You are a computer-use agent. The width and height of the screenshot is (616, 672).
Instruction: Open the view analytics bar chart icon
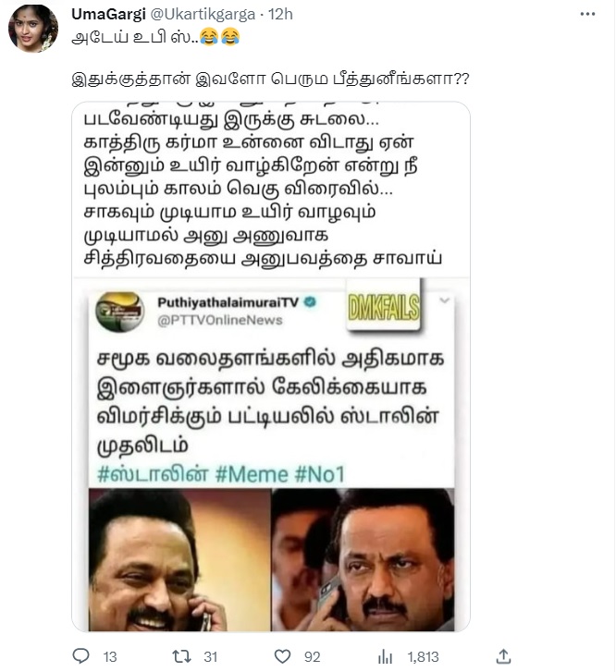(385, 656)
